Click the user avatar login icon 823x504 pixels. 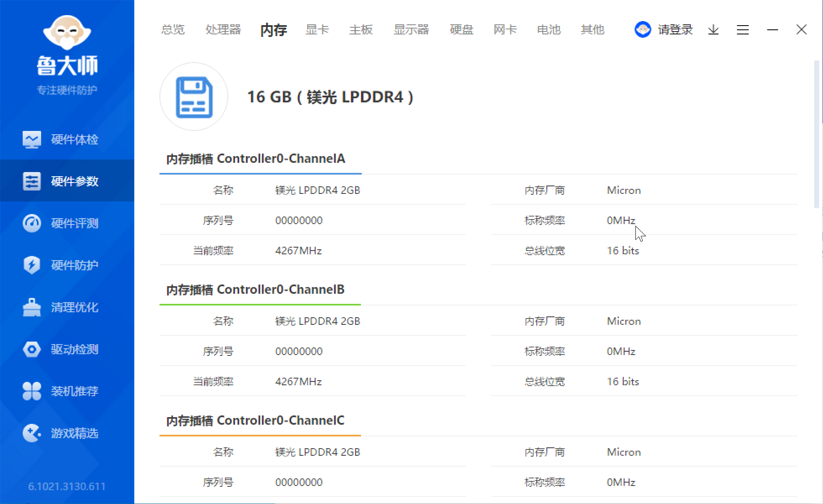pyautogui.click(x=643, y=29)
